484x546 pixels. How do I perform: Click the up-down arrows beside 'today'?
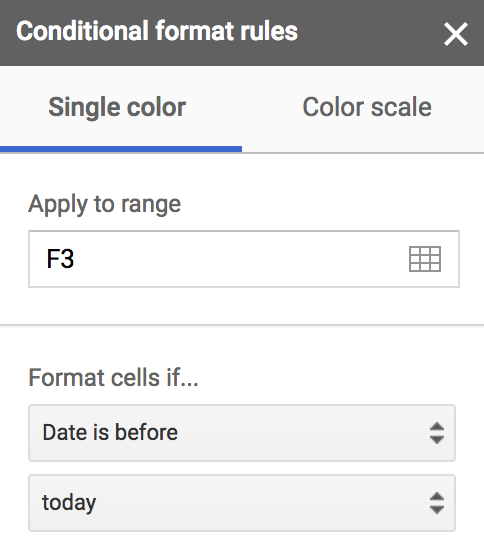click(437, 502)
